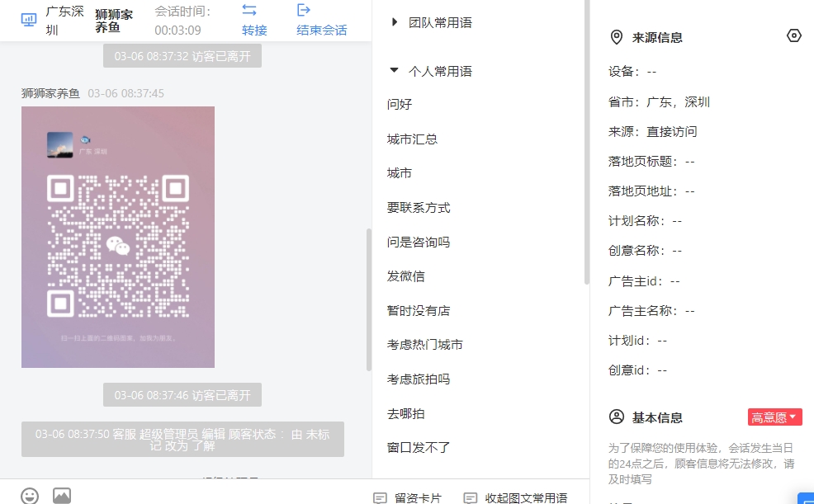814x504 pixels.
Task: Click the send image icon
Action: point(62,496)
